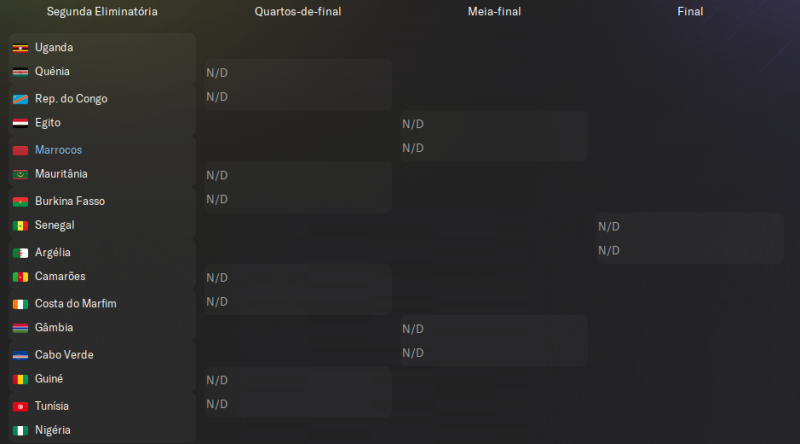Viewport: 800px width, 444px height.
Task: Click the Egito flag icon
Action: point(20,123)
